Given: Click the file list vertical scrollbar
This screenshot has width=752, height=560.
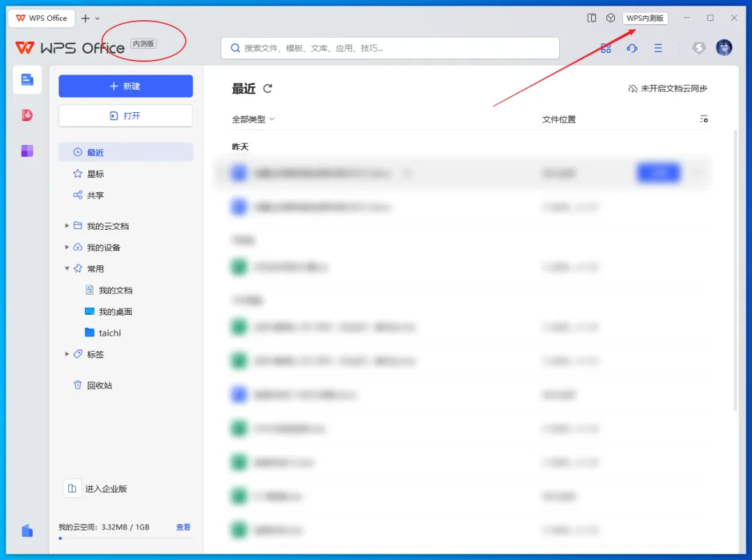Looking at the screenshot, I should pyautogui.click(x=735, y=271).
